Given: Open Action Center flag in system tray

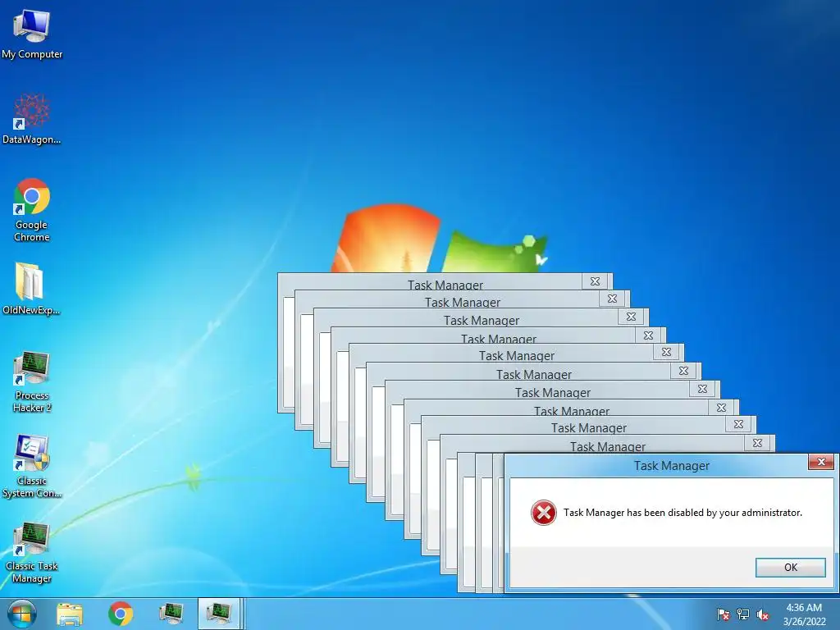Looking at the screenshot, I should [723, 614].
